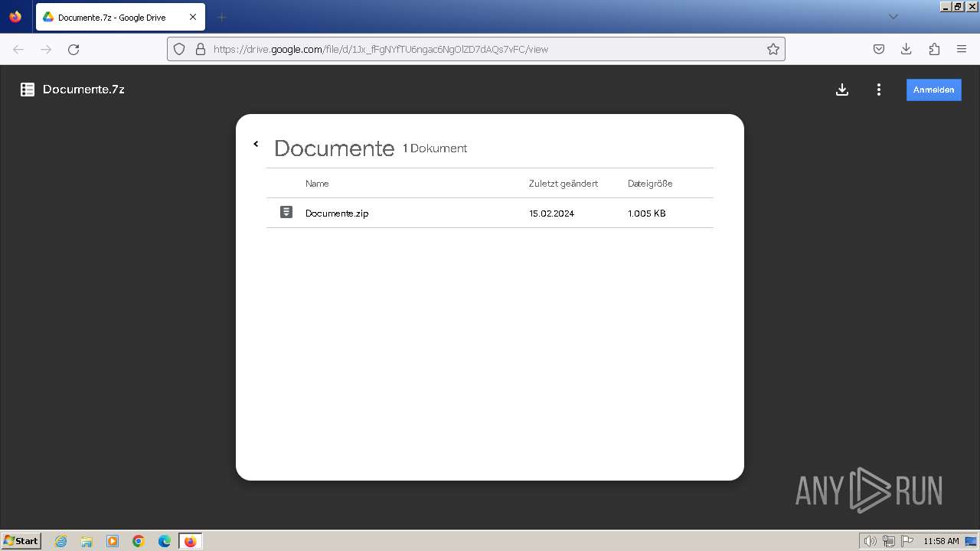Click the 'Zuletzt geändert' column header

click(563, 184)
